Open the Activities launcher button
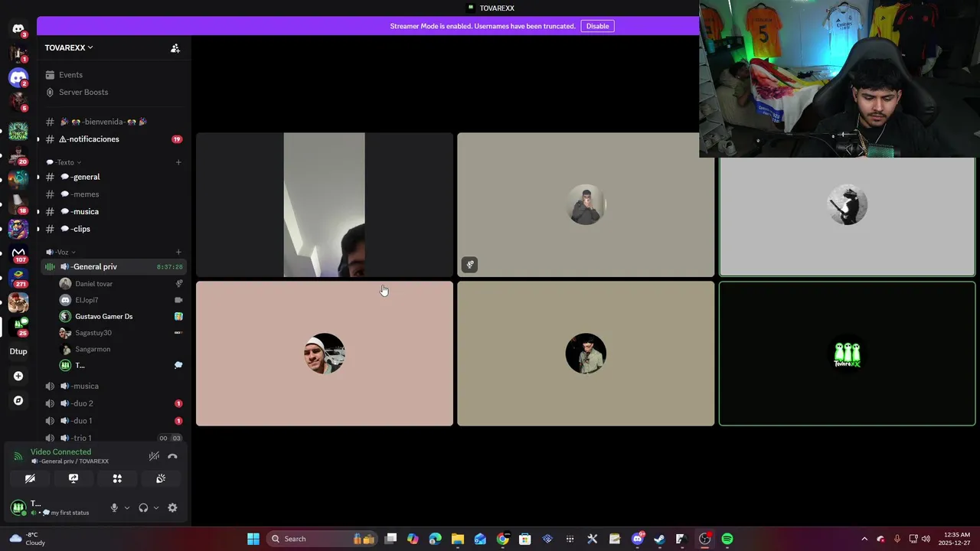 (x=117, y=478)
